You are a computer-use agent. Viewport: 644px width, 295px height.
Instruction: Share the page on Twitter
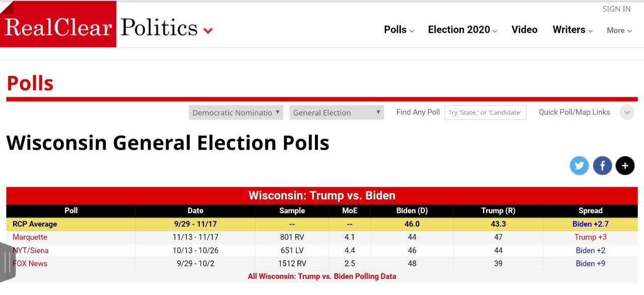pyautogui.click(x=579, y=165)
